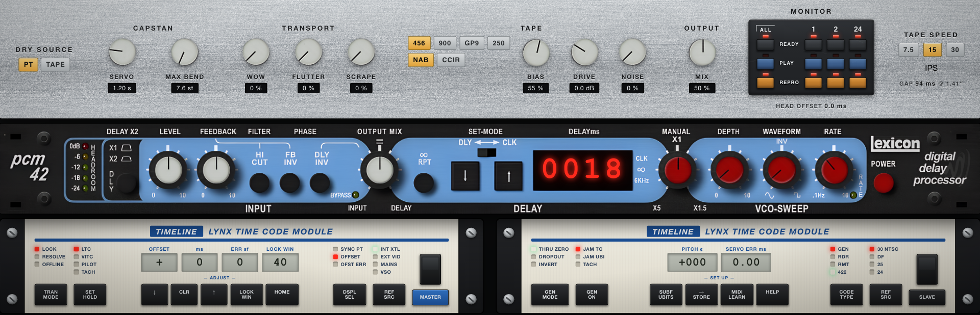Click the VCO-sweep RATE knob

tap(834, 170)
